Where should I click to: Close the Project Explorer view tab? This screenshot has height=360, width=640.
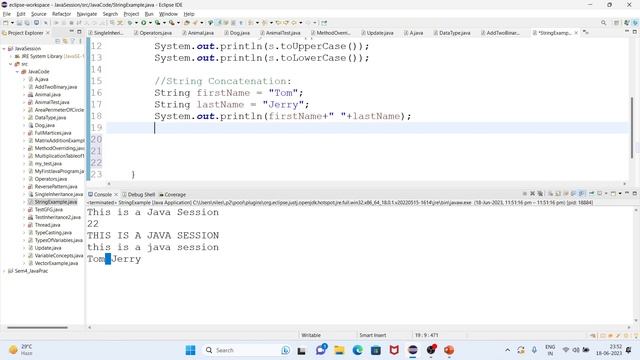pyautogui.click(x=48, y=33)
